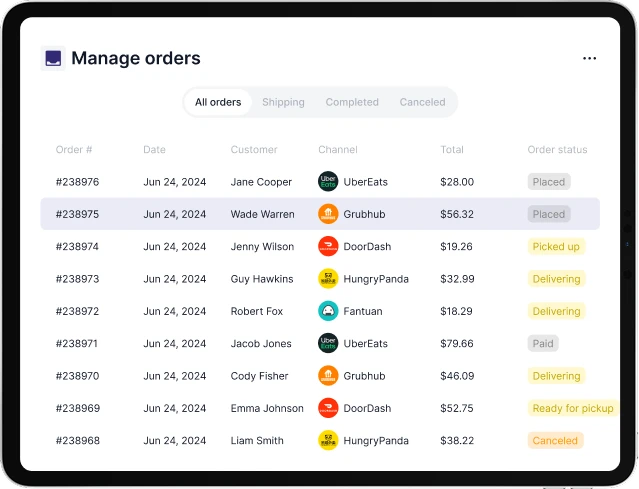Open the Canceled orders tab
639x489 pixels.
[x=422, y=102]
